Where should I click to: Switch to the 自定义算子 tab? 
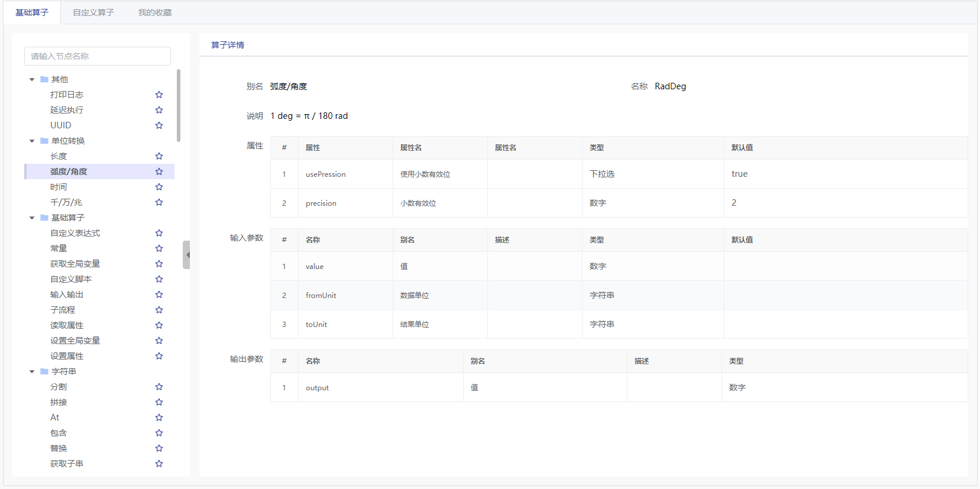pyautogui.click(x=93, y=12)
